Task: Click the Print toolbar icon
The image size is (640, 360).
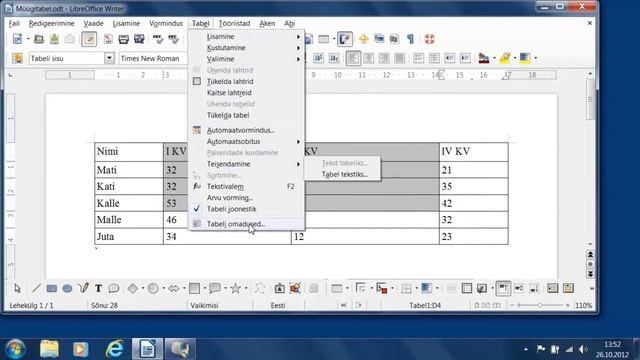Action: (x=123, y=39)
